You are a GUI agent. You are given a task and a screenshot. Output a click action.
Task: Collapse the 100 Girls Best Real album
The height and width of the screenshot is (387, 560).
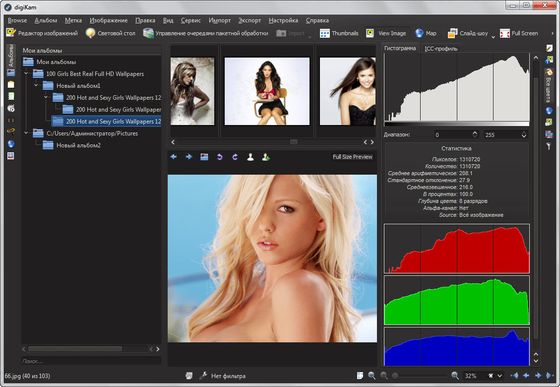26,74
